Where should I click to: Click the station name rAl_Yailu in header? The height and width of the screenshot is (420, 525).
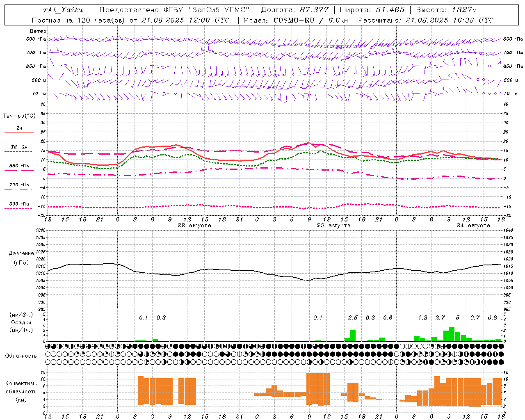pyautogui.click(x=63, y=10)
